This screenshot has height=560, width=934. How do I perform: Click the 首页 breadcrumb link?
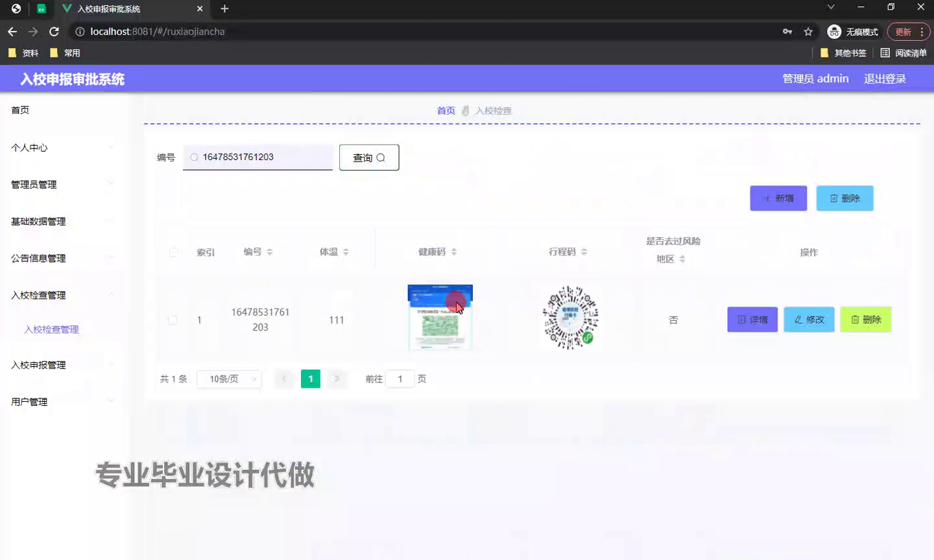pyautogui.click(x=446, y=111)
